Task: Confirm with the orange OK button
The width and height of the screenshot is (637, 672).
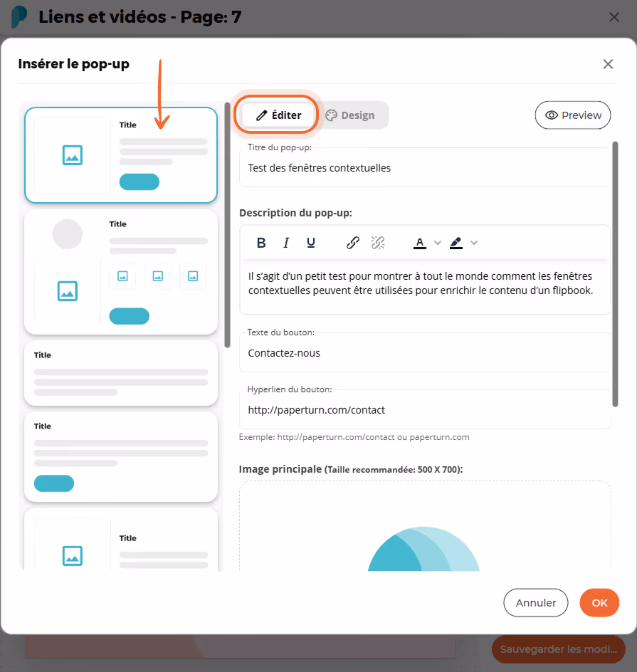Action: point(599,602)
